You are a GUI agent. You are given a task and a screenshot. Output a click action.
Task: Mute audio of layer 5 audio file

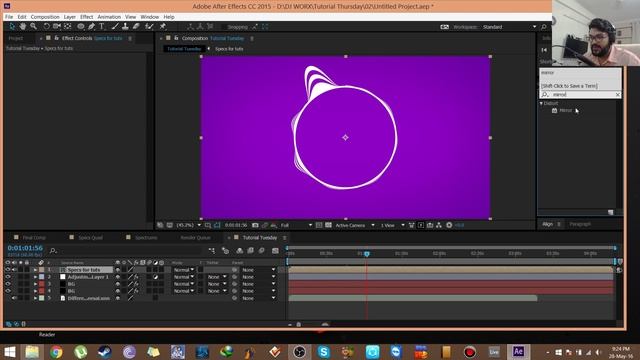[14, 298]
